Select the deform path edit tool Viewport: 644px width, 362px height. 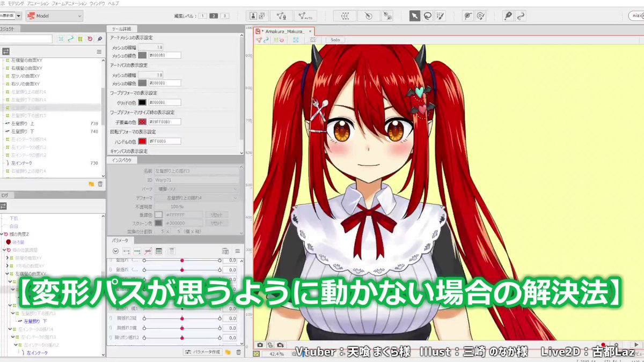(x=508, y=16)
